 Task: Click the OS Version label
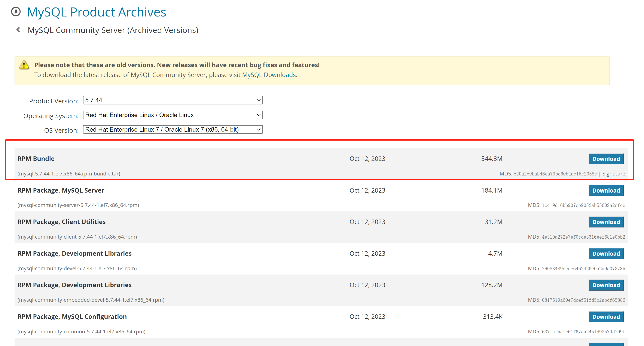pos(61,130)
